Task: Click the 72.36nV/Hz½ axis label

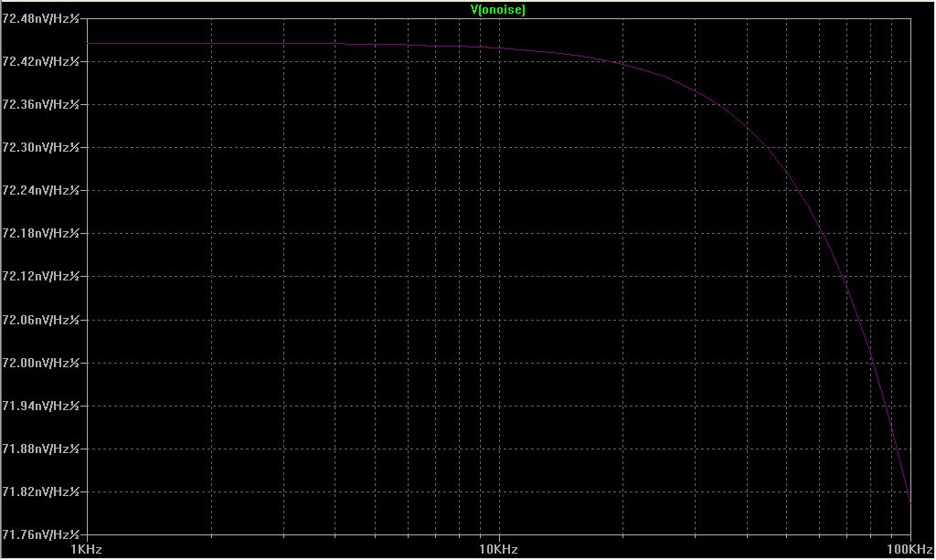Action: click(40, 104)
